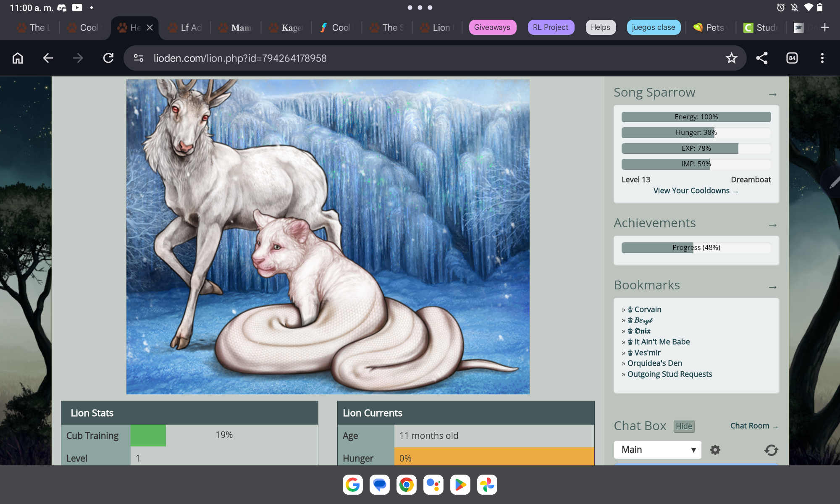Image resolution: width=840 pixels, height=504 pixels.
Task: Hide the Chat Box
Action: click(684, 426)
